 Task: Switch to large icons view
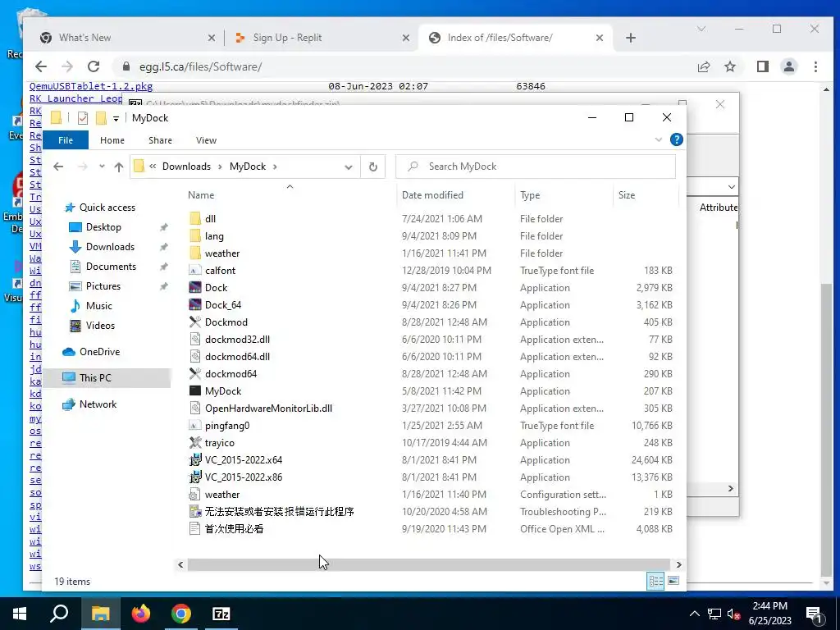(673, 581)
